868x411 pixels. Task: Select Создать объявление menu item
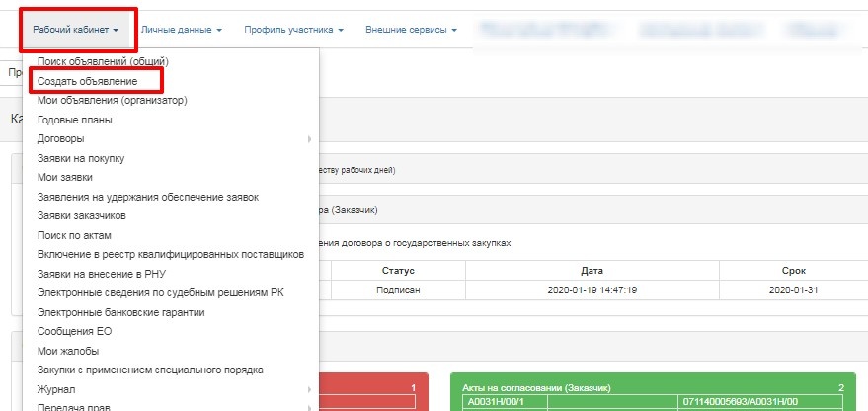87,81
